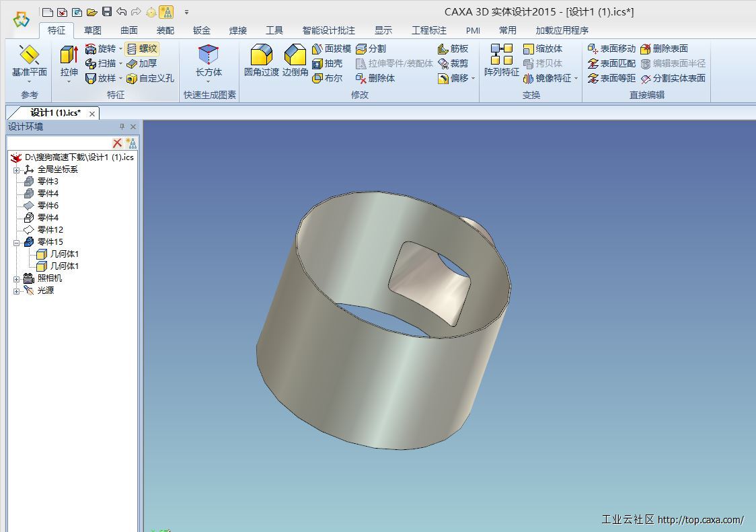The image size is (756, 532).
Task: Click the design tree search input field
Action: pyautogui.click(x=58, y=143)
